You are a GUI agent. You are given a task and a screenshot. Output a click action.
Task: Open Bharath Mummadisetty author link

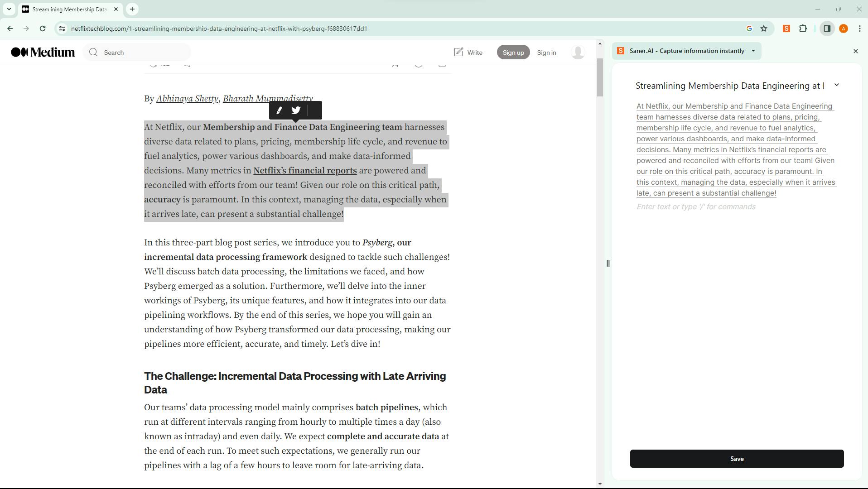268,99
